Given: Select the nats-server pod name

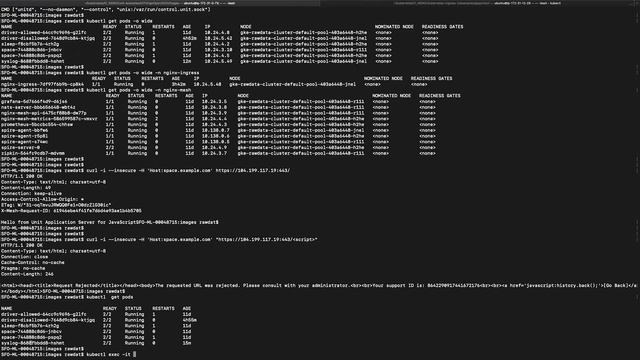Looking at the screenshot, I should [38, 107].
